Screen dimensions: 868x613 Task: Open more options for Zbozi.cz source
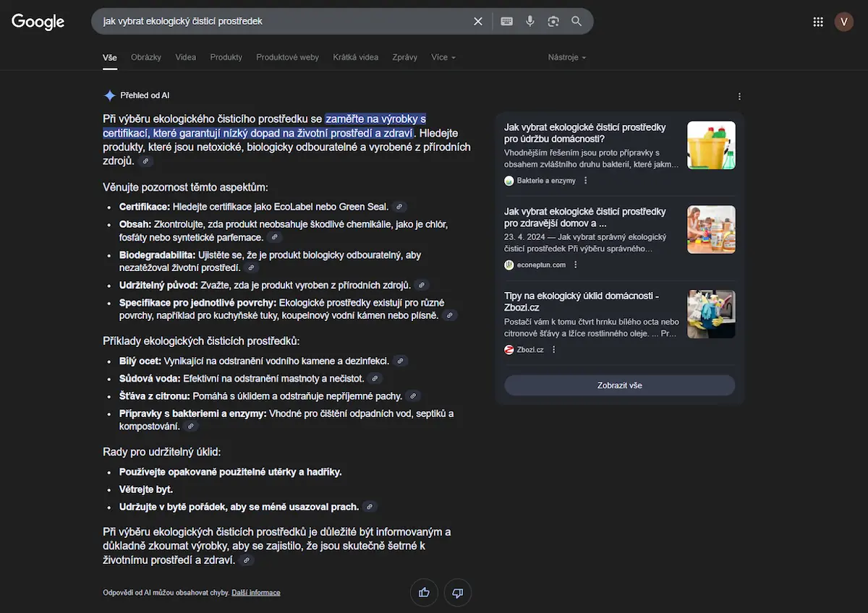(x=554, y=350)
